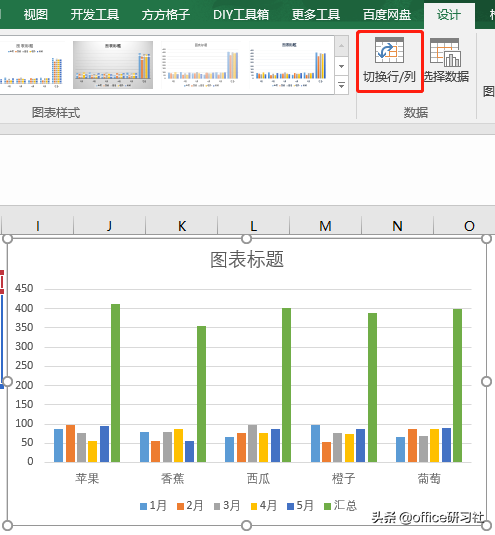Viewport: 495px width, 535px height.
Task: Select the gray gradient chart style thumbnail
Action: [x=113, y=65]
